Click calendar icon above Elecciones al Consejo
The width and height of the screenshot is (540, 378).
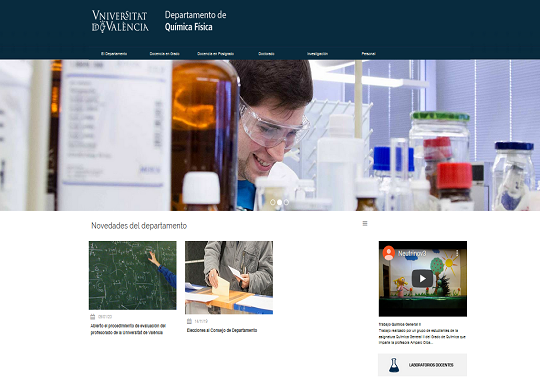pyautogui.click(x=189, y=321)
